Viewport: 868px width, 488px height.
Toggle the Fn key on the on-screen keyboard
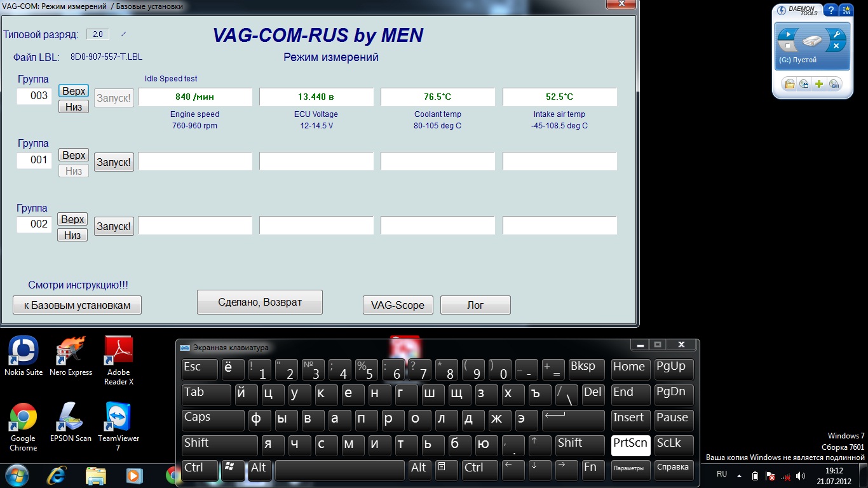(593, 470)
